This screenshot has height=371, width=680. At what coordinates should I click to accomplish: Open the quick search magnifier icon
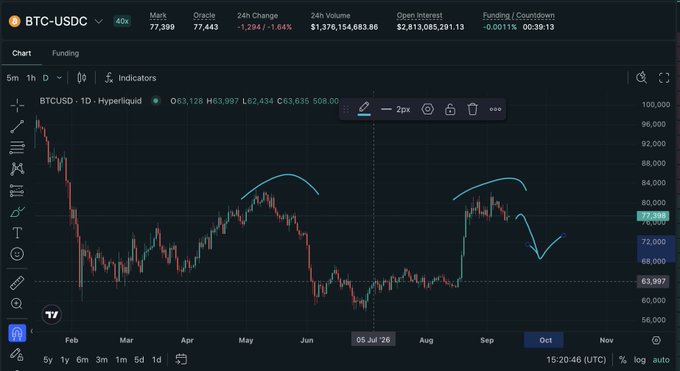(x=641, y=78)
